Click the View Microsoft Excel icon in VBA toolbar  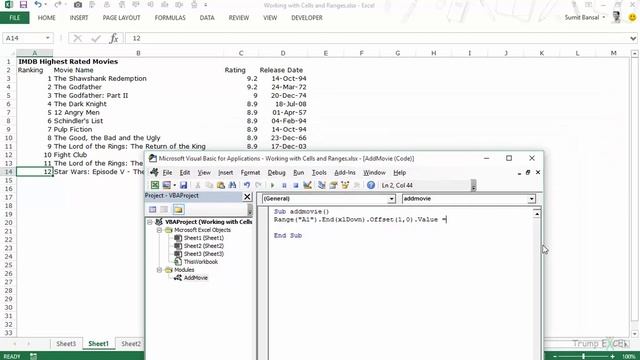[155, 185]
